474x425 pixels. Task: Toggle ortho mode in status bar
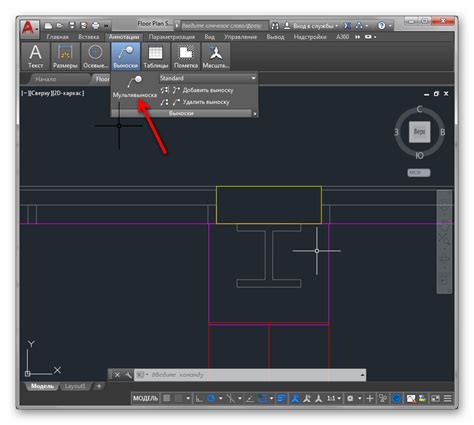[199, 398]
